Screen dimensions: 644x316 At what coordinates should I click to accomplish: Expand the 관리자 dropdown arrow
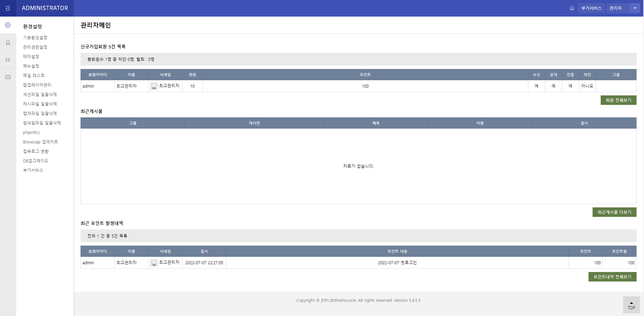tap(635, 8)
